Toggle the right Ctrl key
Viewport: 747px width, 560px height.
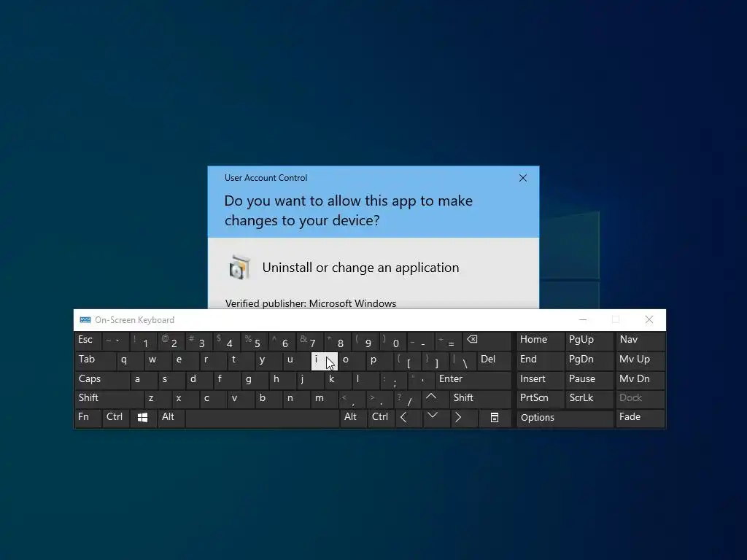[x=381, y=418]
